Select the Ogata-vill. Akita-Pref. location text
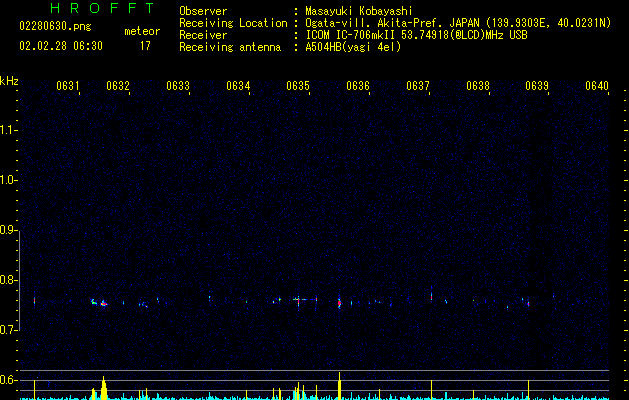Screen dimensions: 629x400 [458, 23]
